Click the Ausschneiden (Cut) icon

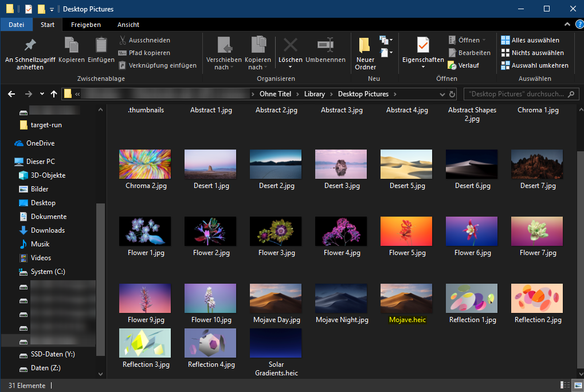point(122,40)
